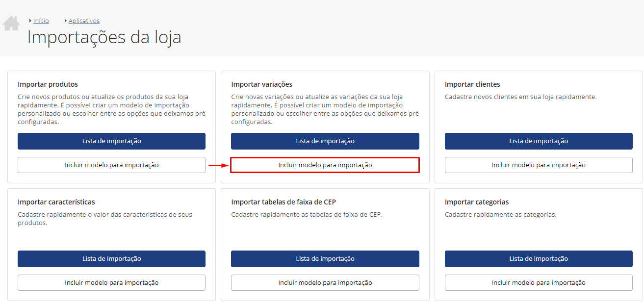Open the Aplicativos breadcrumb link
Image resolution: width=644 pixels, height=303 pixels.
tap(84, 21)
